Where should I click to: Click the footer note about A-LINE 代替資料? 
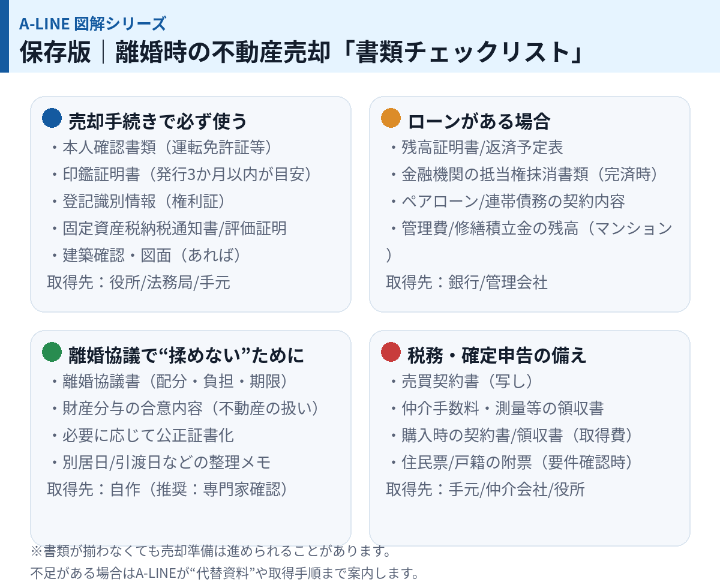[x=224, y=572]
